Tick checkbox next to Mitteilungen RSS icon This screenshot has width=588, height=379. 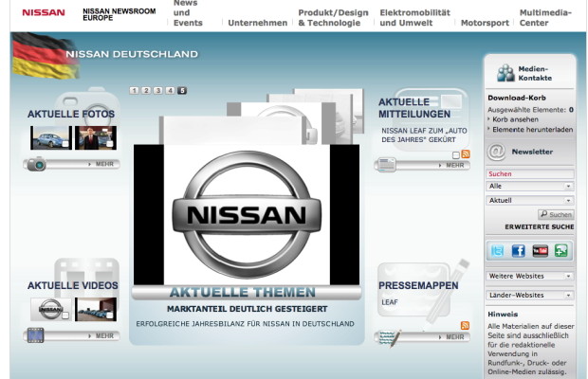(456, 155)
